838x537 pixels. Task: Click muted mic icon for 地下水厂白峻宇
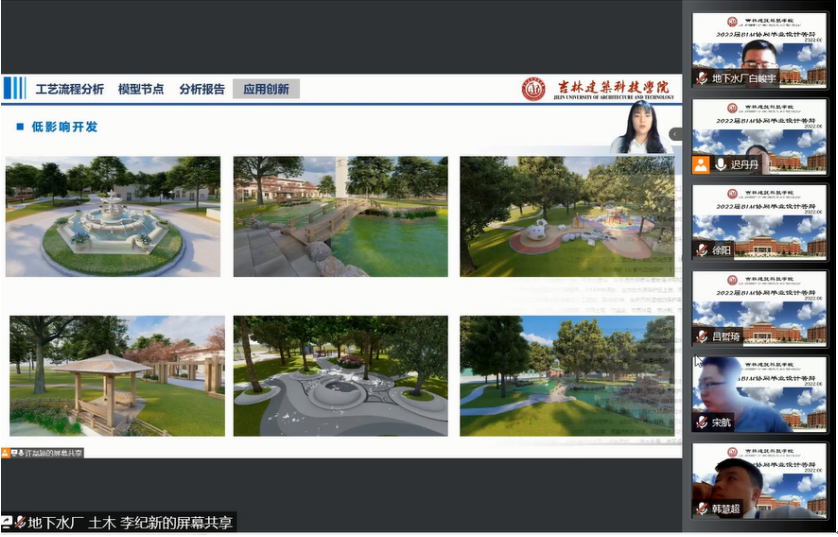(702, 78)
